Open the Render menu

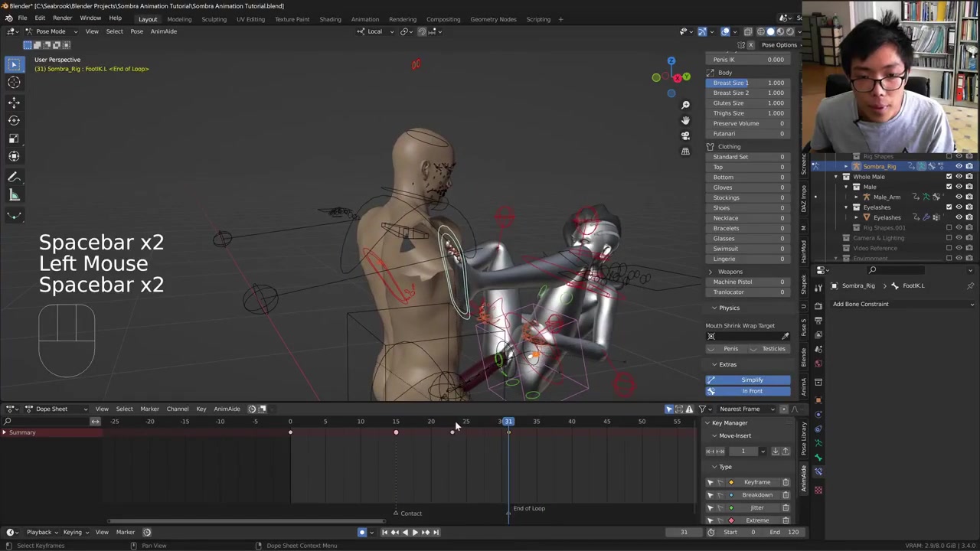pyautogui.click(x=62, y=18)
